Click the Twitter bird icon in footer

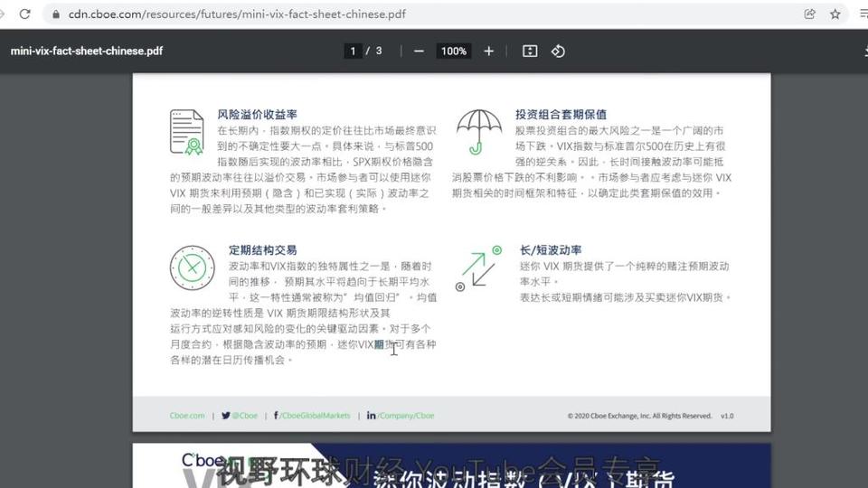pyautogui.click(x=226, y=416)
